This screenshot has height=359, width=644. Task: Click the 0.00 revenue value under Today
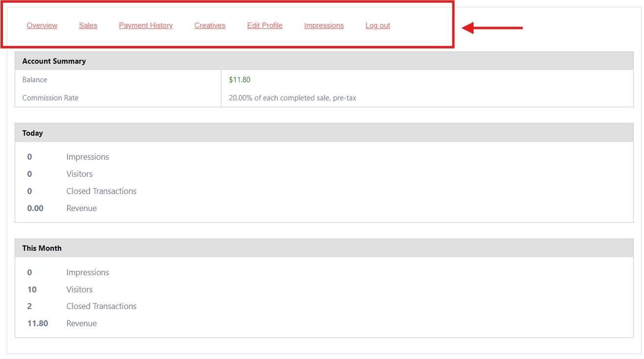point(35,208)
